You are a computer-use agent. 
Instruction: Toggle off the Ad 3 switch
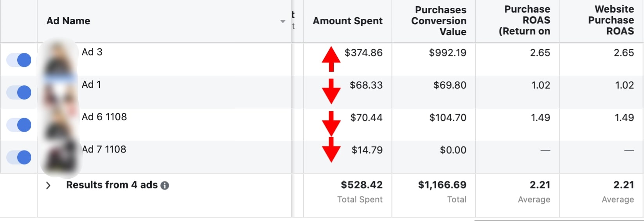[x=19, y=60]
